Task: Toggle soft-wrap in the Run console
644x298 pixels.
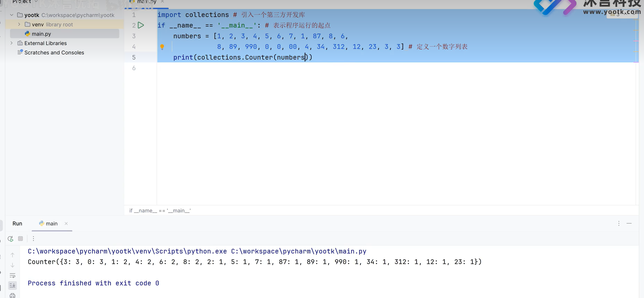Action: [x=12, y=275]
